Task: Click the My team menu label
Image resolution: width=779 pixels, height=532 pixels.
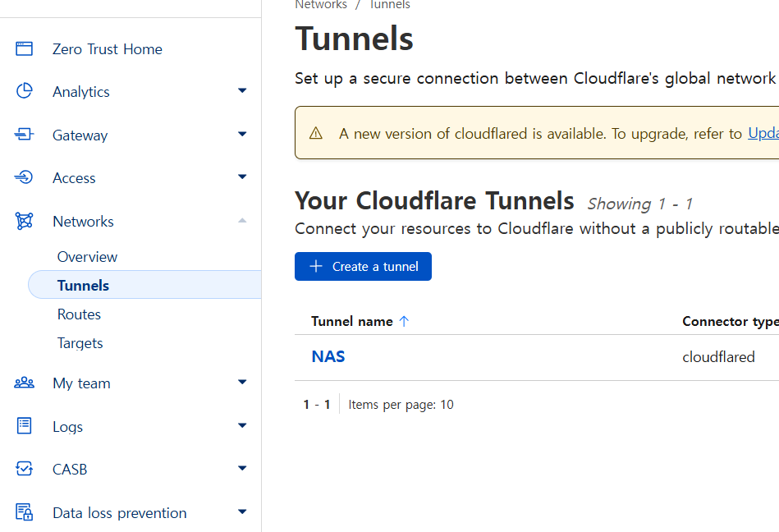Action: [x=81, y=383]
